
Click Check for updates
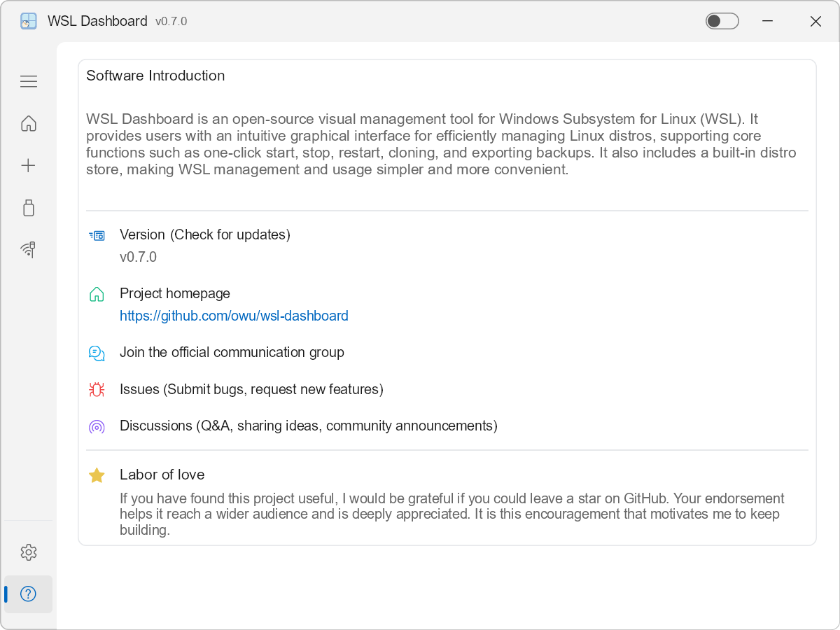[x=241, y=234]
